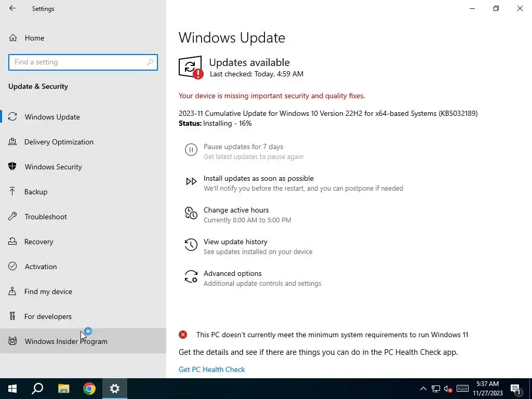Click the Windows Insider cat icon
Viewport: 532px width, 399px height.
pos(12,341)
